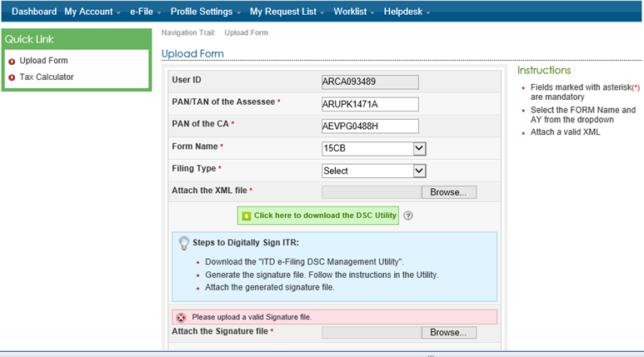
Task: Click the Upload Form bullet icon
Action: (12, 61)
